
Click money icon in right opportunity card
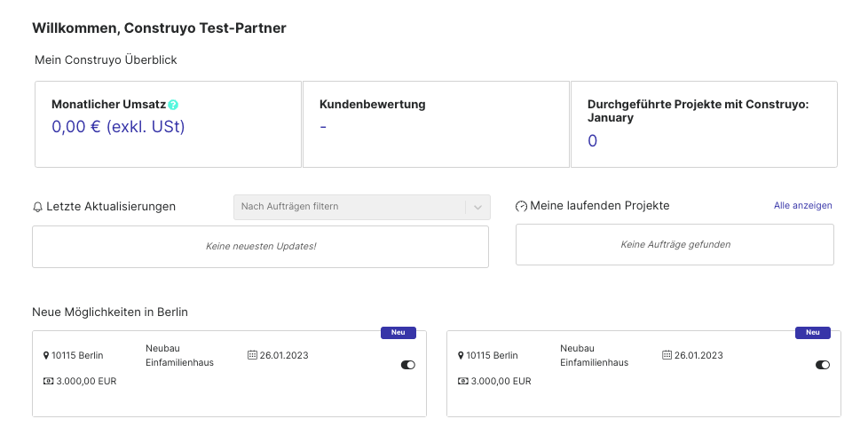pos(462,381)
